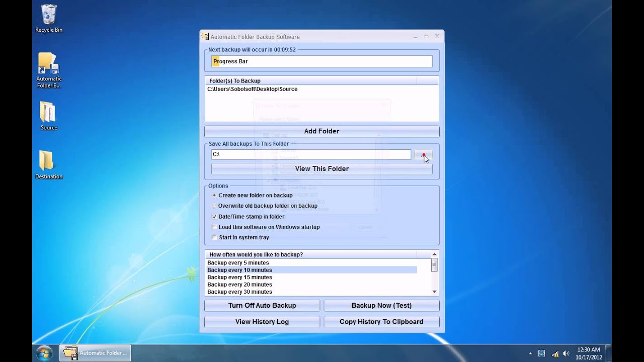Select Backup every 5 minutes
644x362 pixels.
point(312,263)
